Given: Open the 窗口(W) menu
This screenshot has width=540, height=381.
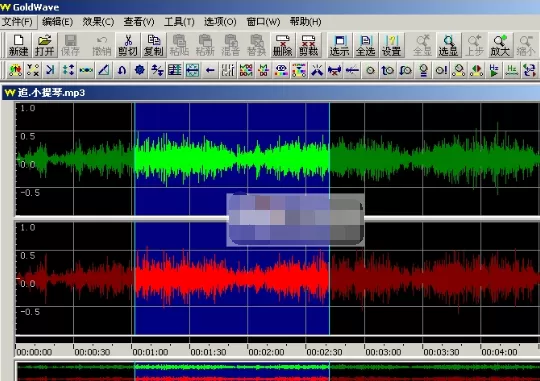Looking at the screenshot, I should (x=263, y=22).
